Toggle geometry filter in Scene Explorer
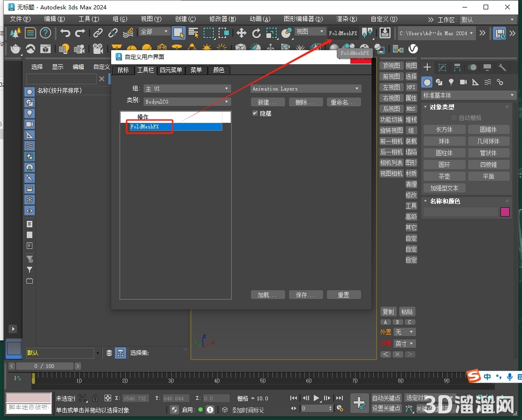Image resolution: width=522 pixels, height=420 pixels. pos(30,92)
